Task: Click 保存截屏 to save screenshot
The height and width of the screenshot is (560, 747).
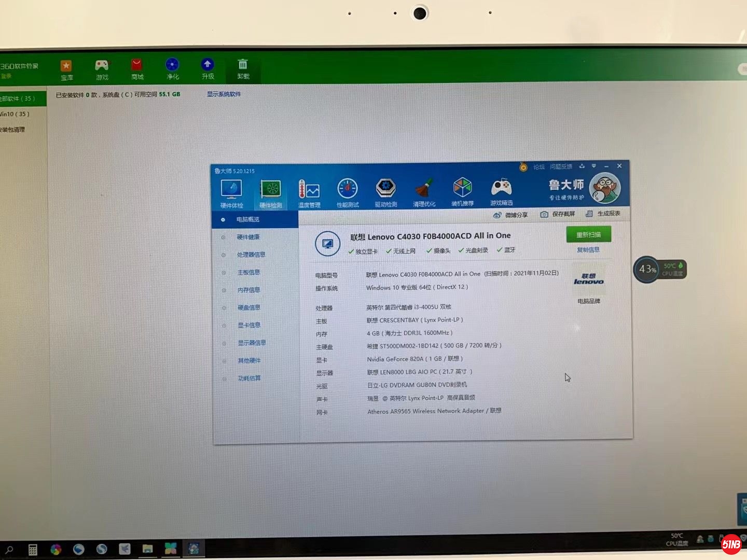Action: [558, 214]
